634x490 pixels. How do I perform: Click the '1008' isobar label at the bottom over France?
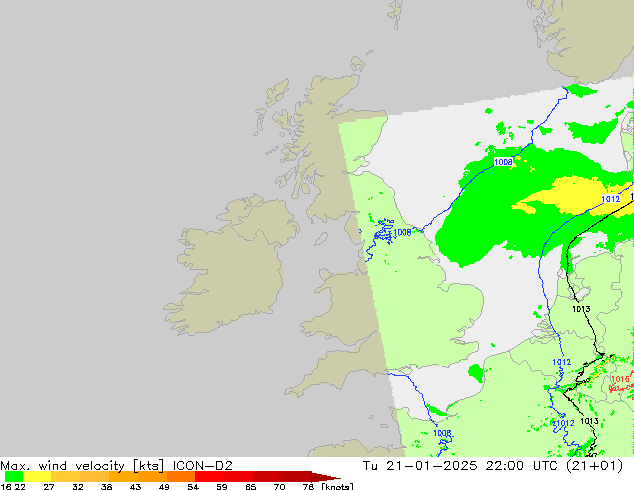pos(442,433)
